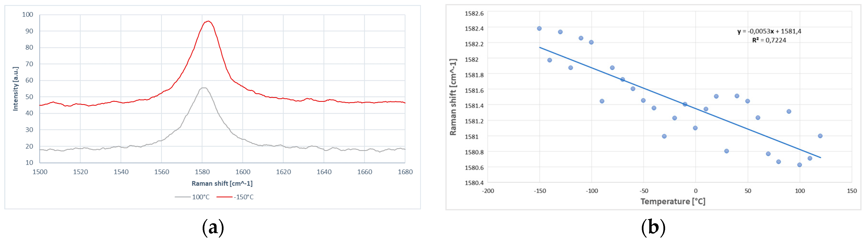Click the red "-150°C" legend entry
Image resolution: width=868 pixels, height=242 pixels.
(235, 197)
